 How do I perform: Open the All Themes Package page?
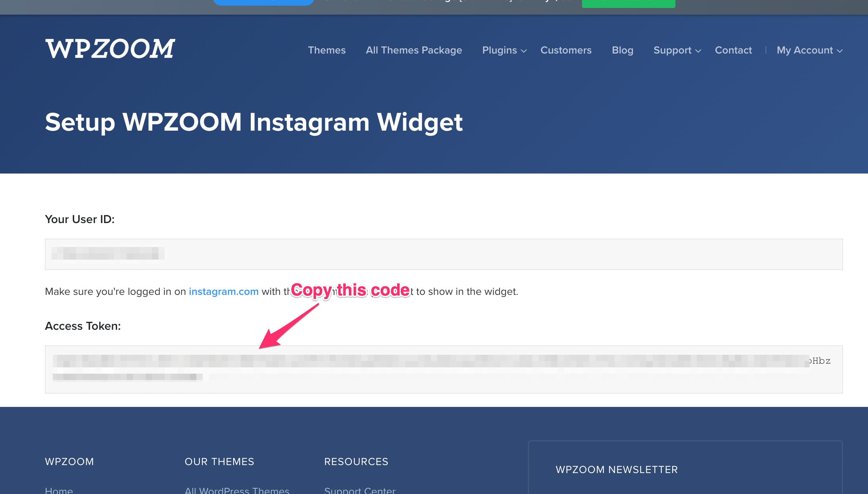point(414,50)
